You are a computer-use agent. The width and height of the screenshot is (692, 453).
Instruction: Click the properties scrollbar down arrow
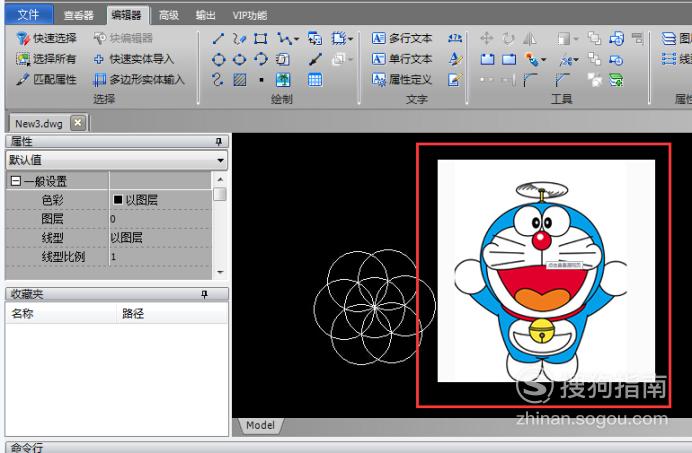click(x=220, y=272)
